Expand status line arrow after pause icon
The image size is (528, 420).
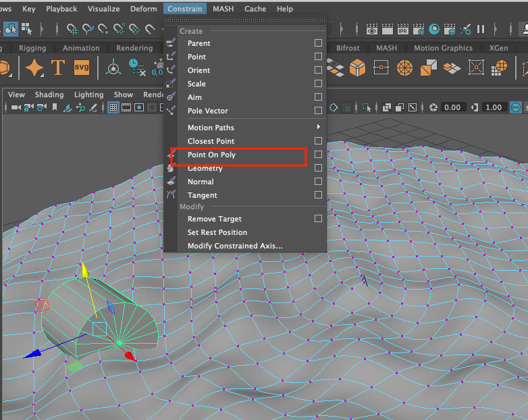(496, 29)
